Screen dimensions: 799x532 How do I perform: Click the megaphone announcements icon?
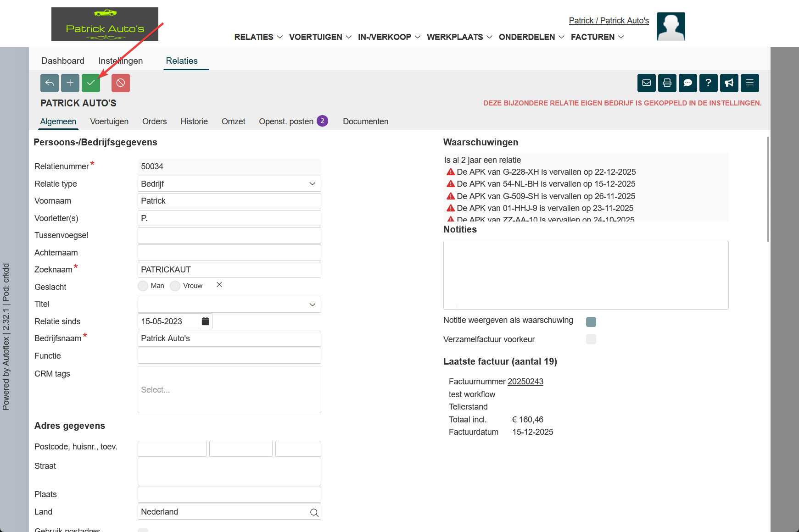pos(729,83)
